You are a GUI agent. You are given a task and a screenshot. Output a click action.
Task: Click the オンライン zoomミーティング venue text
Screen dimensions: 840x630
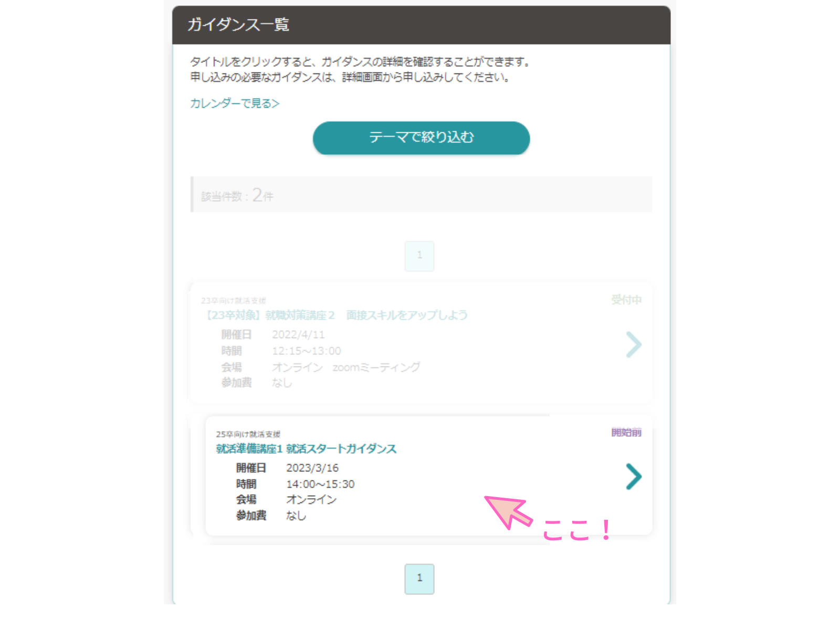pos(346,367)
